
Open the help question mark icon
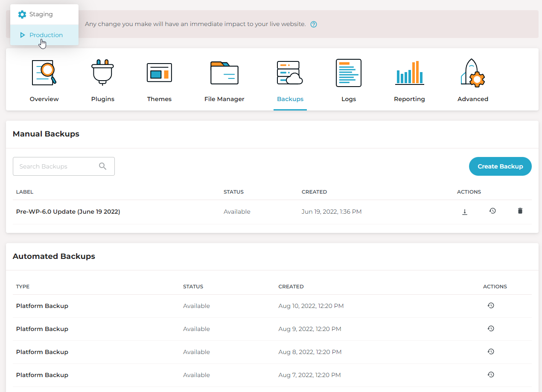coord(314,24)
